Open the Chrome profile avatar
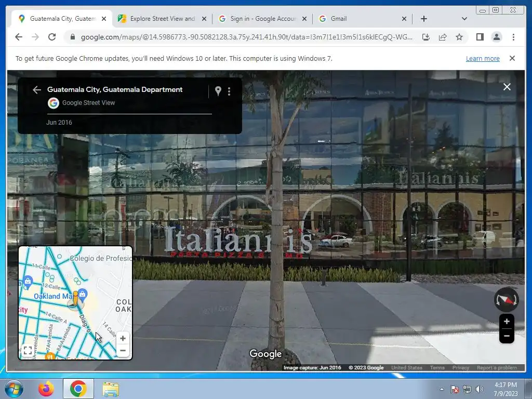This screenshot has width=532, height=399. click(x=496, y=37)
